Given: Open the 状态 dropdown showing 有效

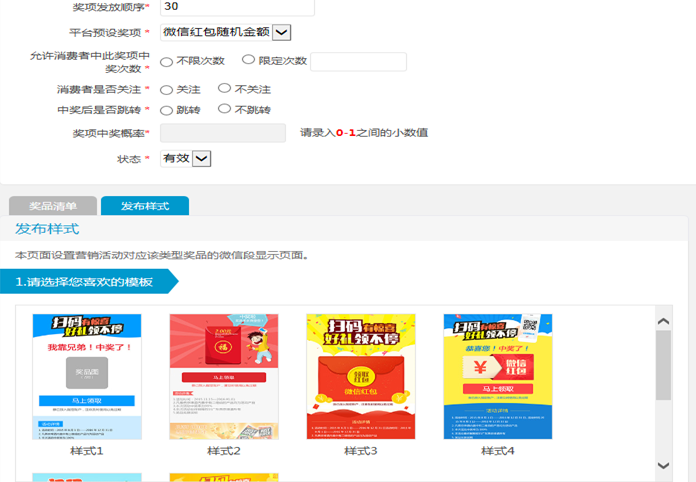Looking at the screenshot, I should point(186,158).
